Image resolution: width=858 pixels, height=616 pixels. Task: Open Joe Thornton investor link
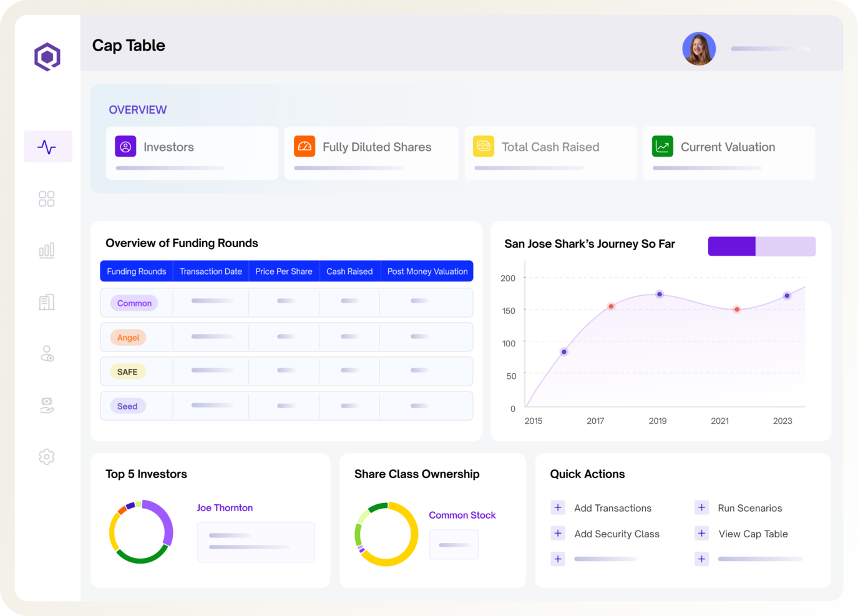(225, 508)
